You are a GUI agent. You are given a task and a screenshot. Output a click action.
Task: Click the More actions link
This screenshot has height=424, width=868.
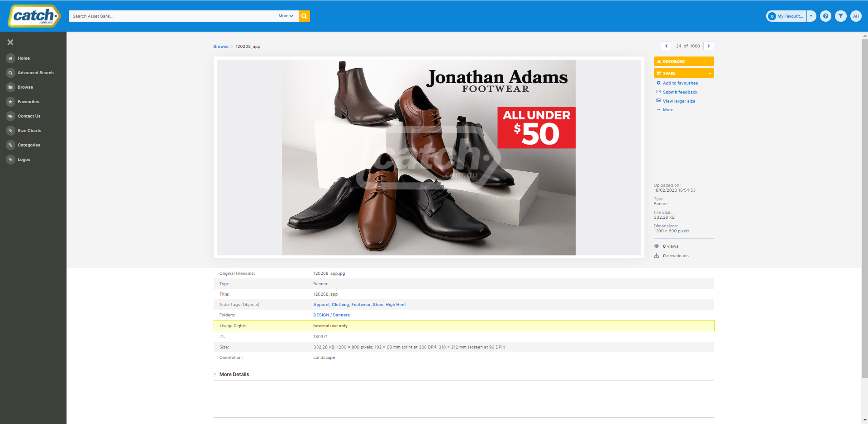tap(668, 110)
